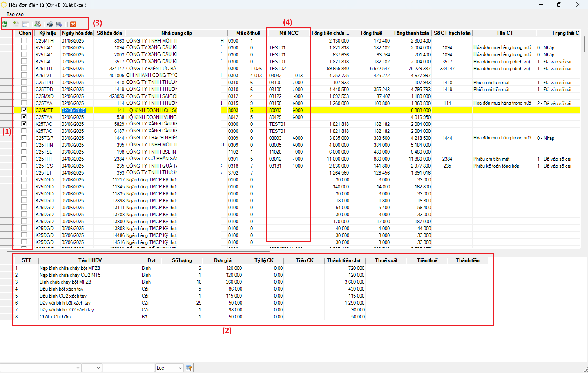Click the printer icon in toolbar
The image size is (588, 373).
pos(50,24)
